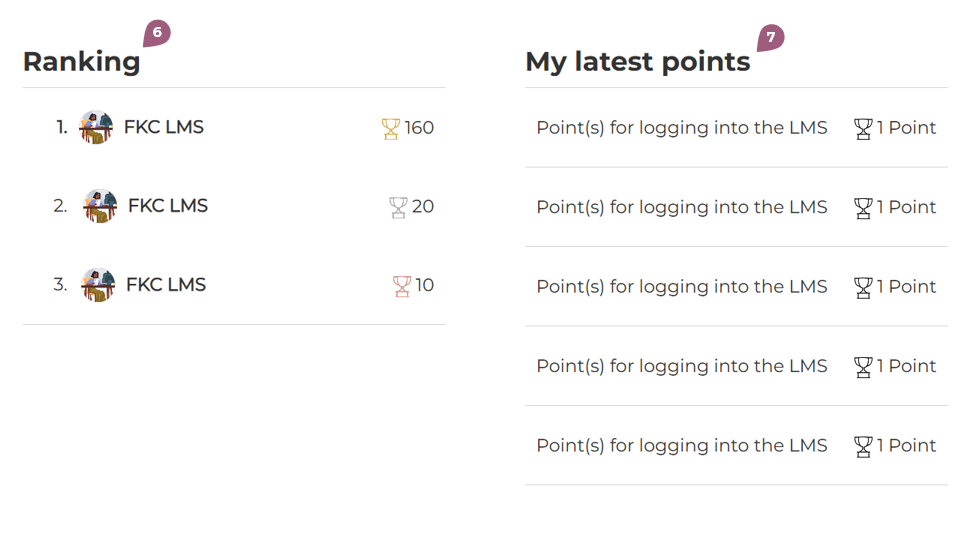Image resolution: width=978 pixels, height=534 pixels.
Task: Click the trophy icon in fifth latest-points row
Action: (x=863, y=446)
